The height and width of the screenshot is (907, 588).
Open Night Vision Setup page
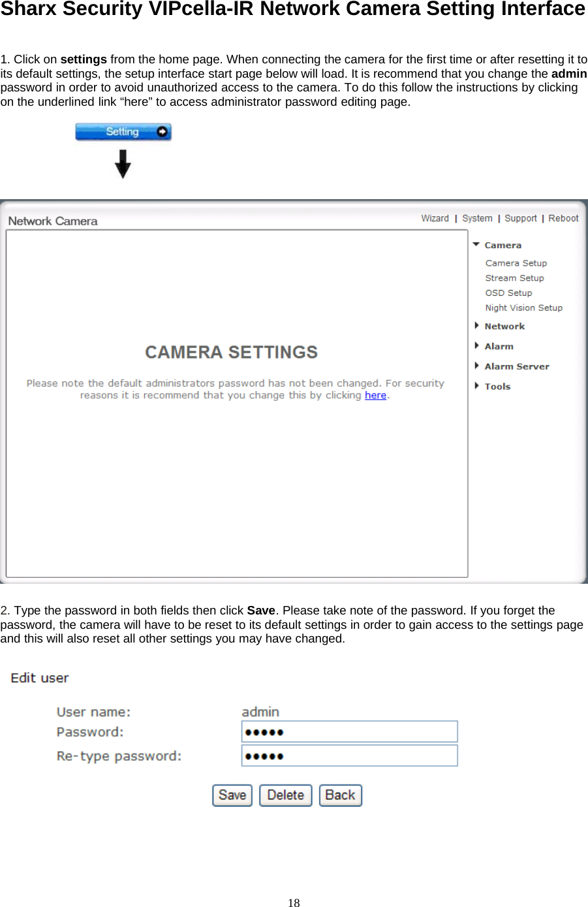[x=524, y=307]
